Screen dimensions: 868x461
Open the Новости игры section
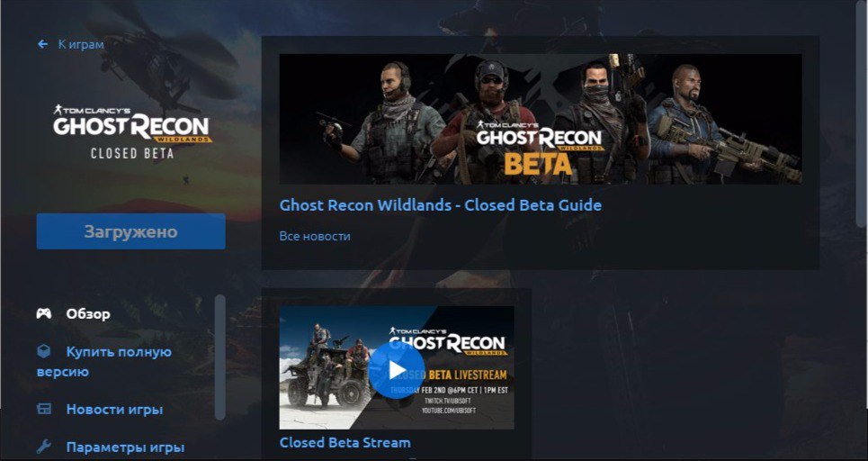[114, 410]
